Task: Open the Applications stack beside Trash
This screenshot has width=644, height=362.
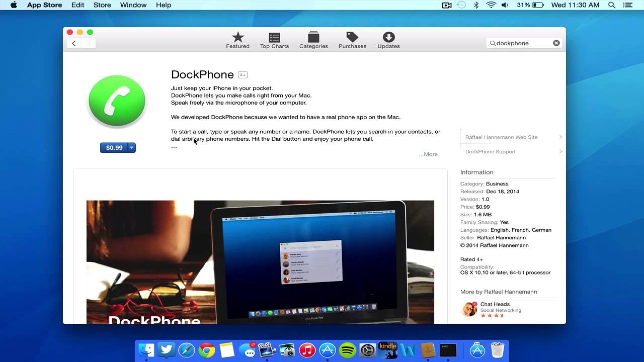Action: click(x=477, y=350)
